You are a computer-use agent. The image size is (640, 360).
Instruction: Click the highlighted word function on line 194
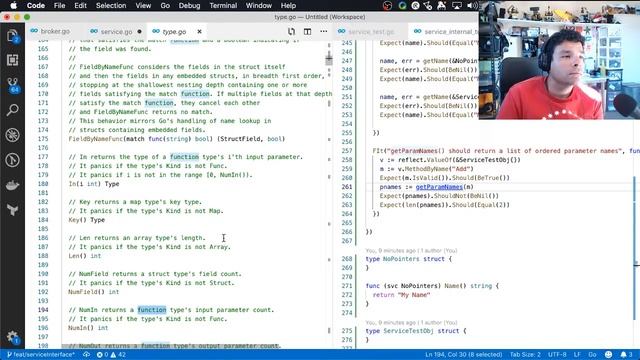click(x=152, y=310)
